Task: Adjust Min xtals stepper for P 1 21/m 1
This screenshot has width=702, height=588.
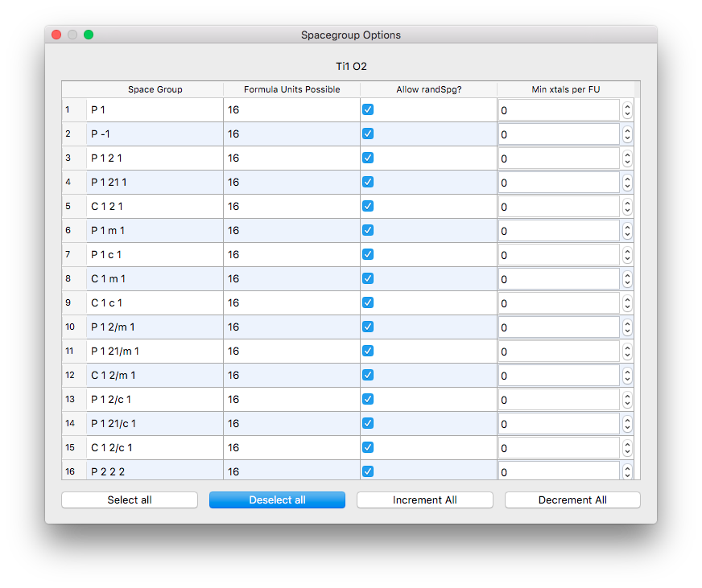Action: pos(627,352)
